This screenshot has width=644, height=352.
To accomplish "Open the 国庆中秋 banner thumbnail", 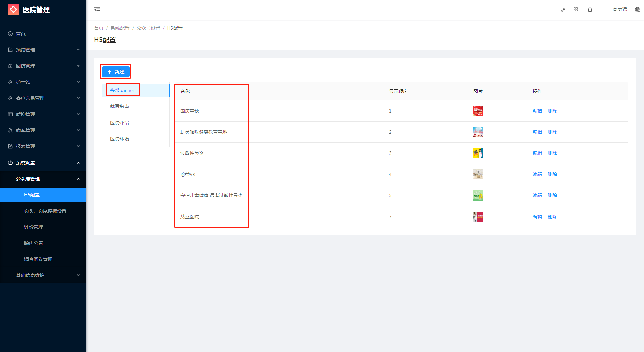I will tap(478, 111).
